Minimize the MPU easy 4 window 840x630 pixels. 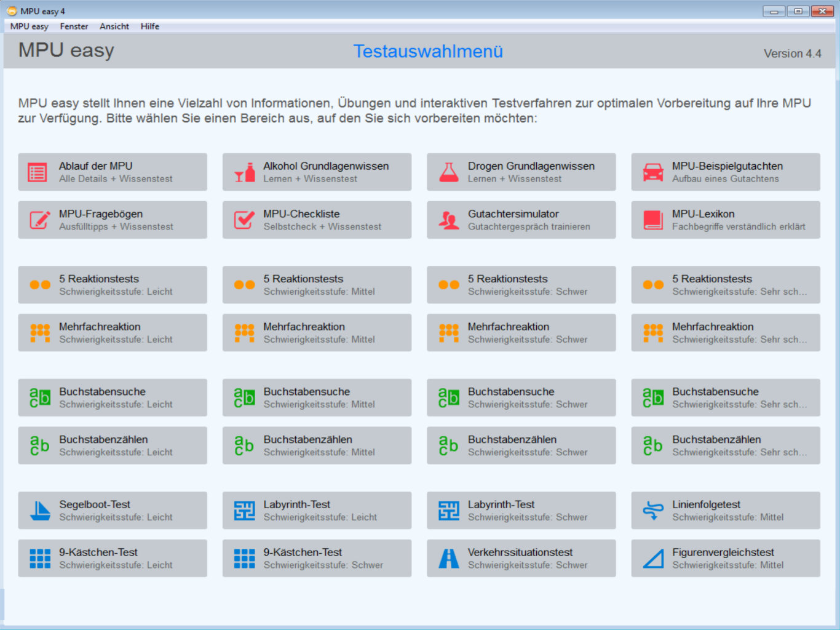[774, 11]
